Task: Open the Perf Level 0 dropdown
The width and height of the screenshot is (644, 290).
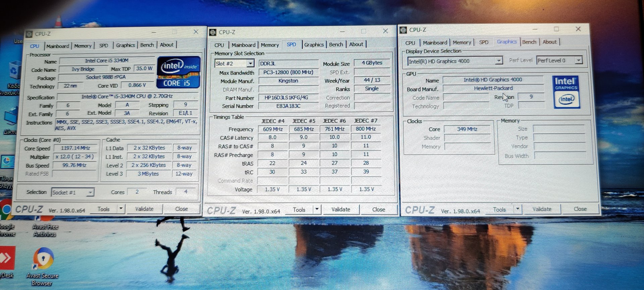Action: [x=559, y=60]
